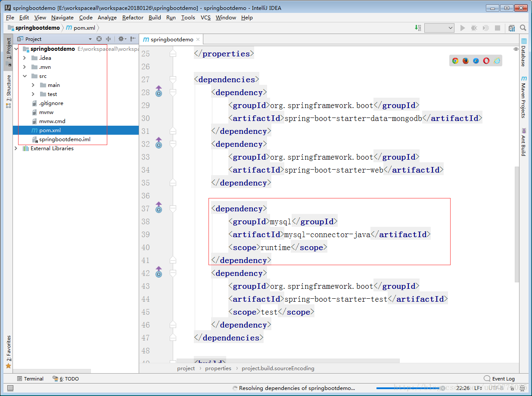Open the Maven Projects side panel
Viewport: 532px width, 396px height.
(523, 97)
